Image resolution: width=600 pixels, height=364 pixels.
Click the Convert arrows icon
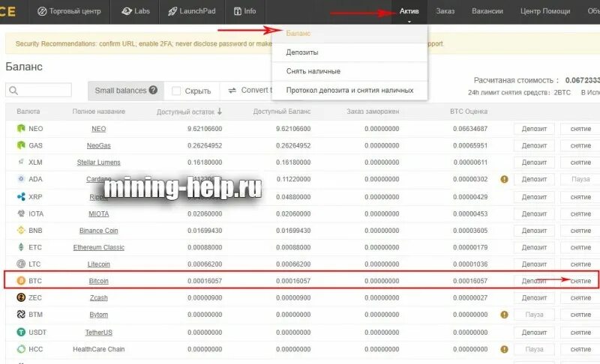point(232,91)
